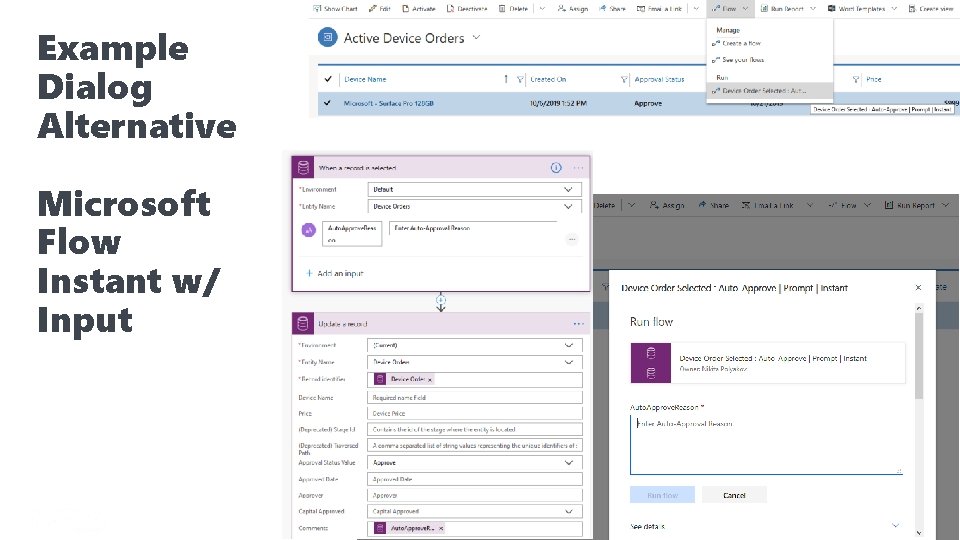The height and width of the screenshot is (540, 960).
Task: Click Run Report in the dimmed background toolbar
Action: 910,205
